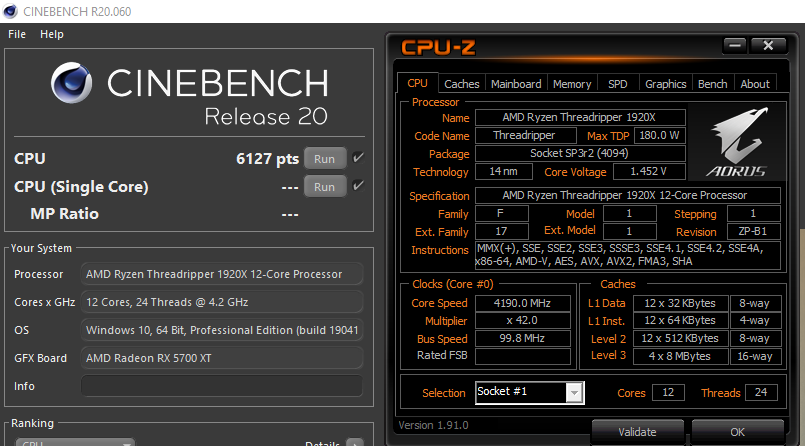
Task: Click the Technology 14 nm value
Action: [x=503, y=171]
